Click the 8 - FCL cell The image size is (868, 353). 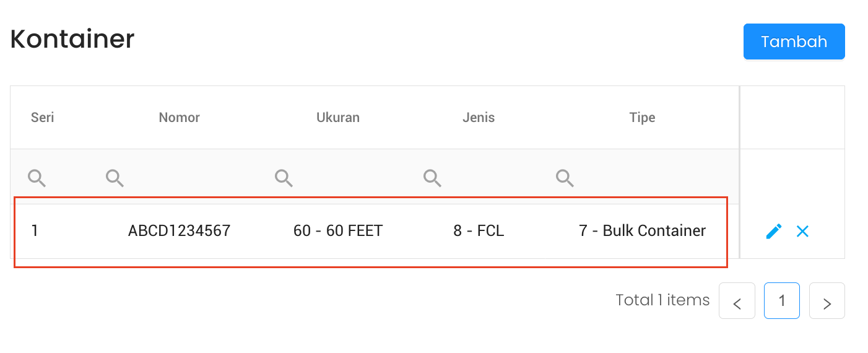[479, 231]
